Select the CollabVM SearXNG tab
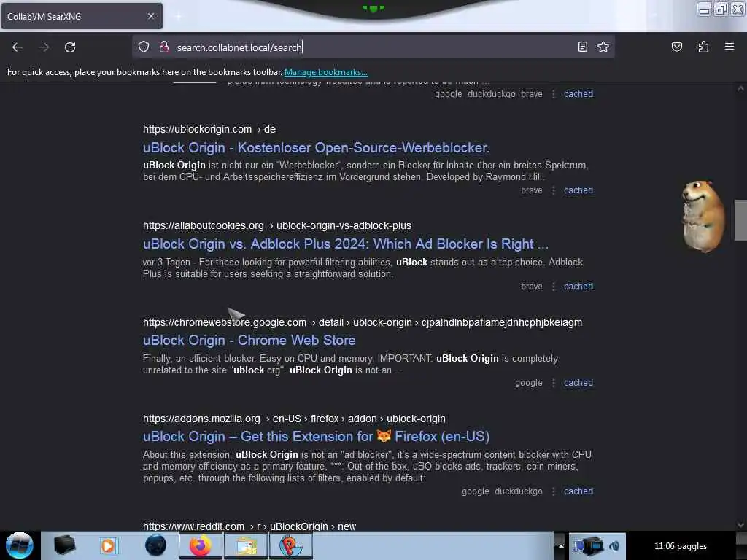Screen dimensions: 747x560 click(x=82, y=16)
